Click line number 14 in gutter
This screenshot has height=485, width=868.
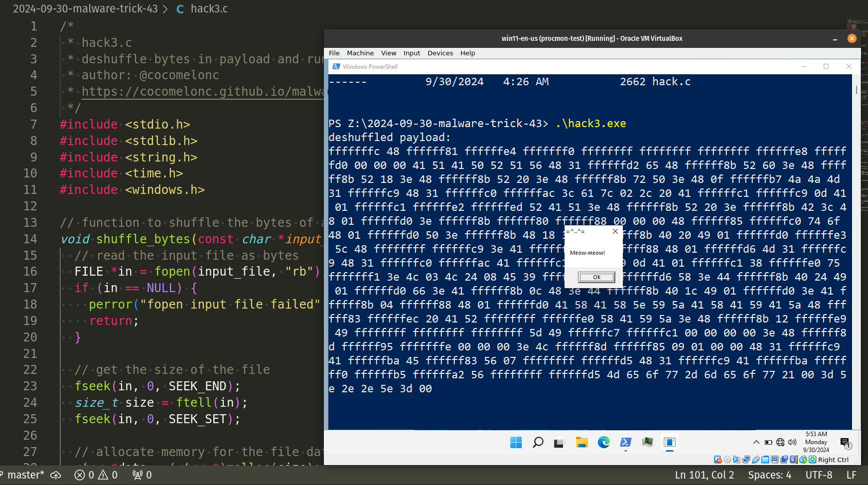point(30,239)
